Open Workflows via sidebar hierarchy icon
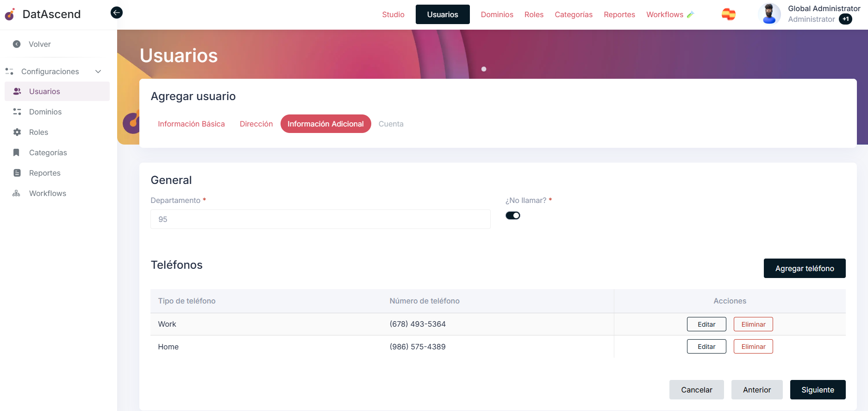 click(x=17, y=193)
